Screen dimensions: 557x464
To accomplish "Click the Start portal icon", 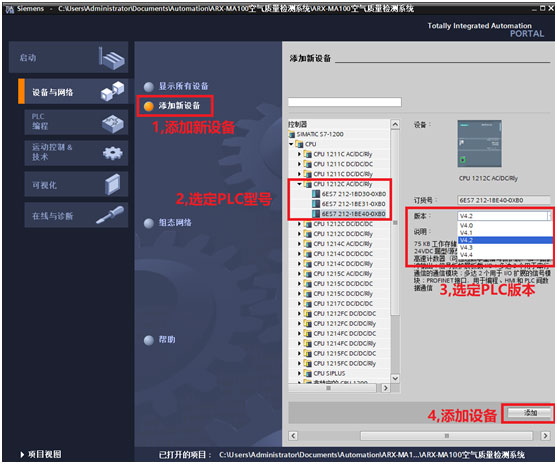I will click(111, 58).
